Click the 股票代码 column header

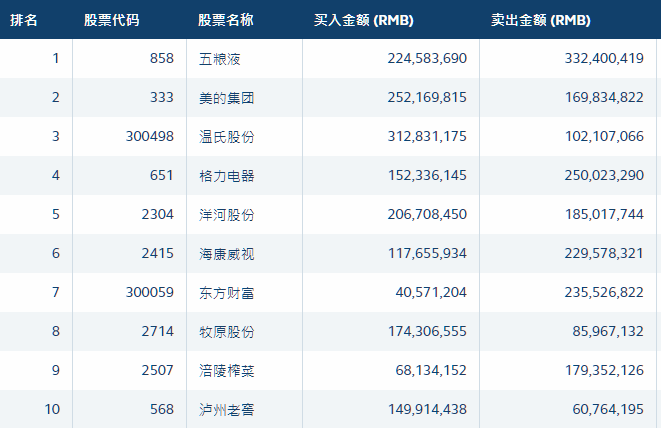[111, 20]
